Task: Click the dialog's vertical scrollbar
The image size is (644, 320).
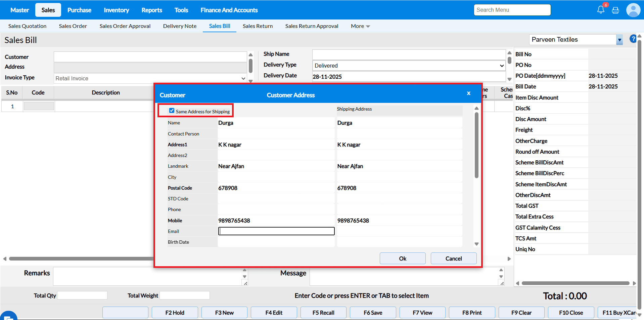Action: pyautogui.click(x=476, y=145)
